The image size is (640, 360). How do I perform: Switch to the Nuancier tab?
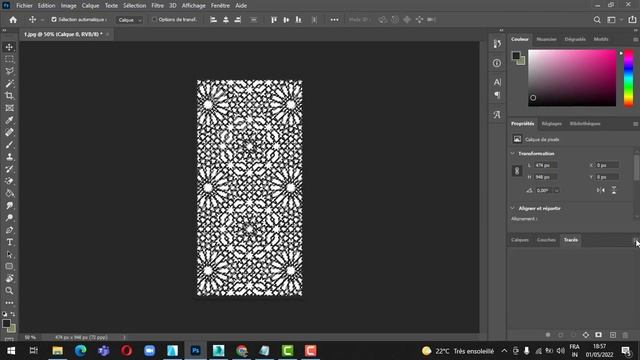pyautogui.click(x=546, y=39)
